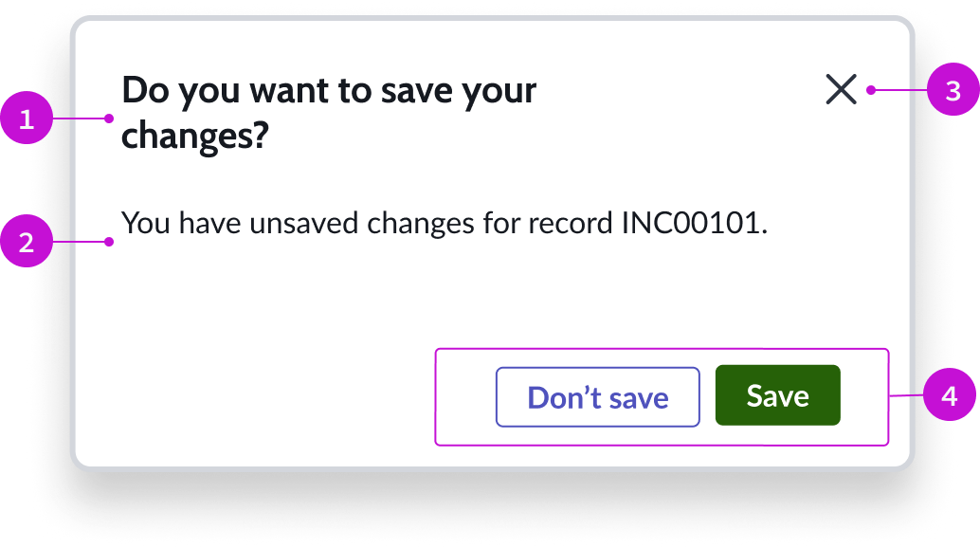Click the connector dot right of the X icon
Screen dimensions: 980x548
point(869,91)
